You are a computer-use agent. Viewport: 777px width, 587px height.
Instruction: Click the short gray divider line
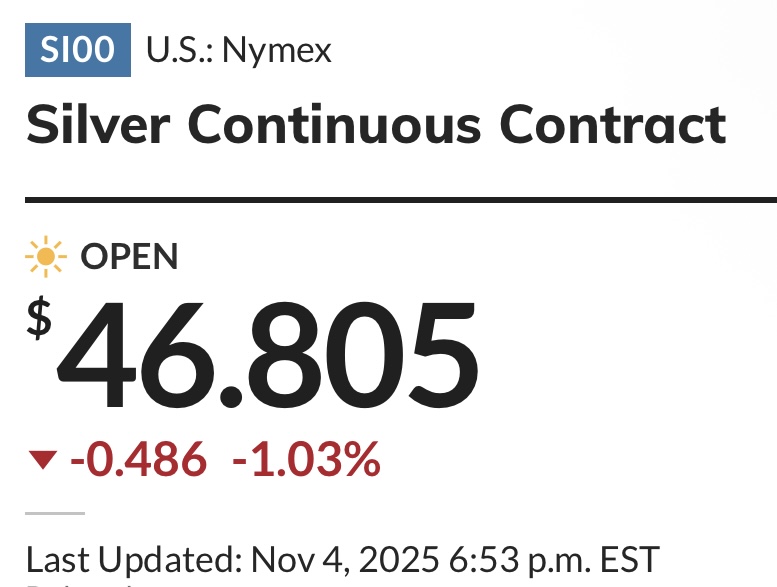54,513
